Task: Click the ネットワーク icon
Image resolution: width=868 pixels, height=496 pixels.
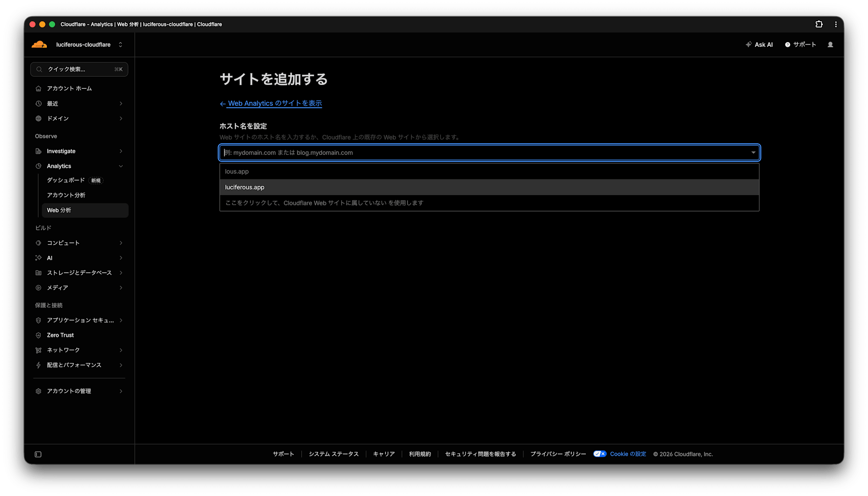Action: 39,350
